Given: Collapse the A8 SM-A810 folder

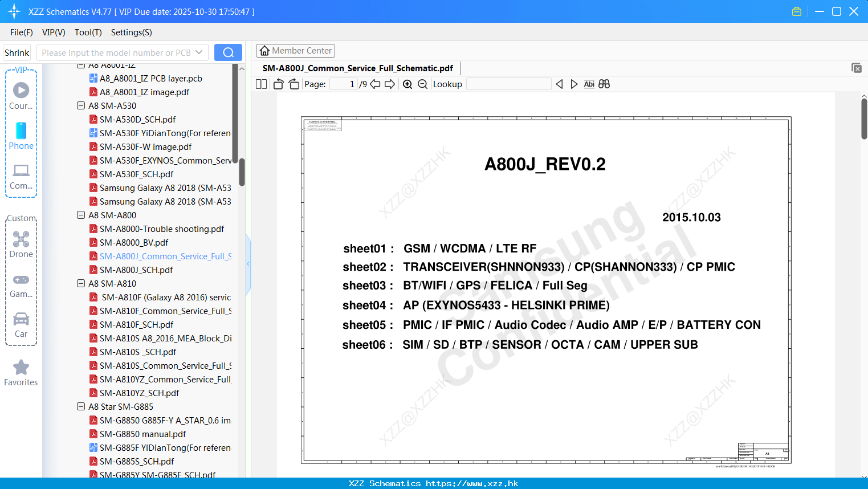Looking at the screenshot, I should (81, 283).
